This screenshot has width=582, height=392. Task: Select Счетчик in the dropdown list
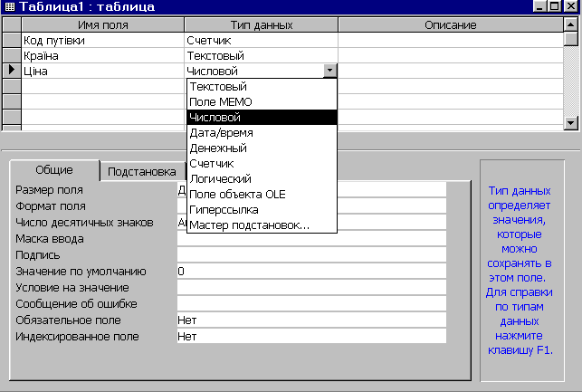click(x=262, y=164)
